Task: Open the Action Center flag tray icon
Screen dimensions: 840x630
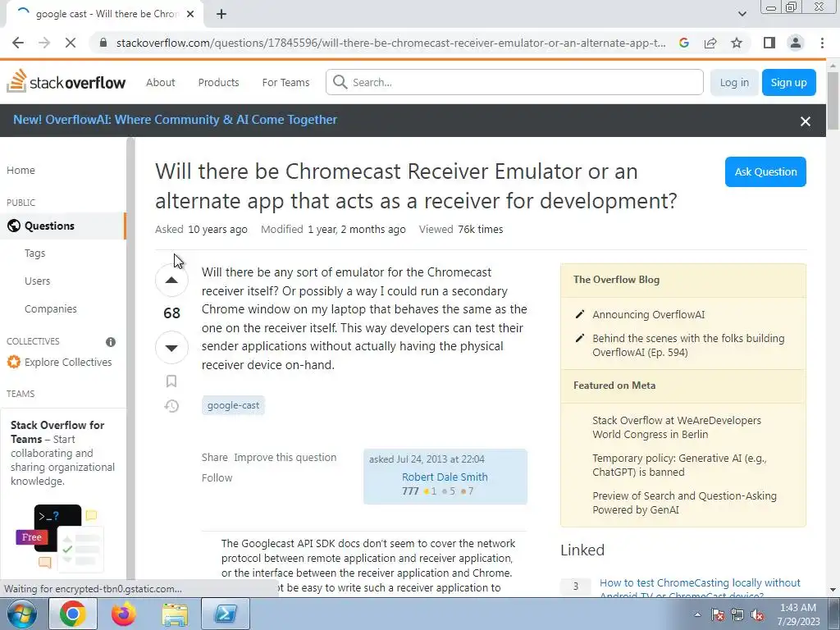Action: pyautogui.click(x=718, y=614)
